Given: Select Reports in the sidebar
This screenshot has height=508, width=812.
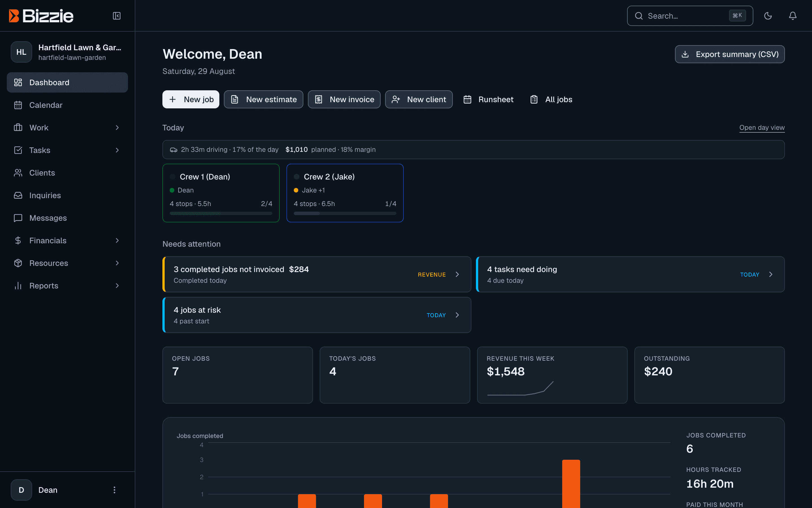Looking at the screenshot, I should 67,286.
